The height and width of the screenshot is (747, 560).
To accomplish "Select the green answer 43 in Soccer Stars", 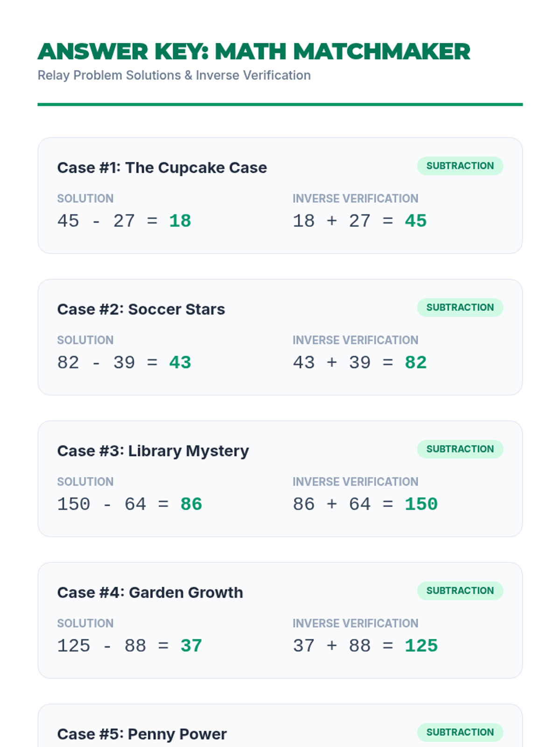I will click(180, 362).
